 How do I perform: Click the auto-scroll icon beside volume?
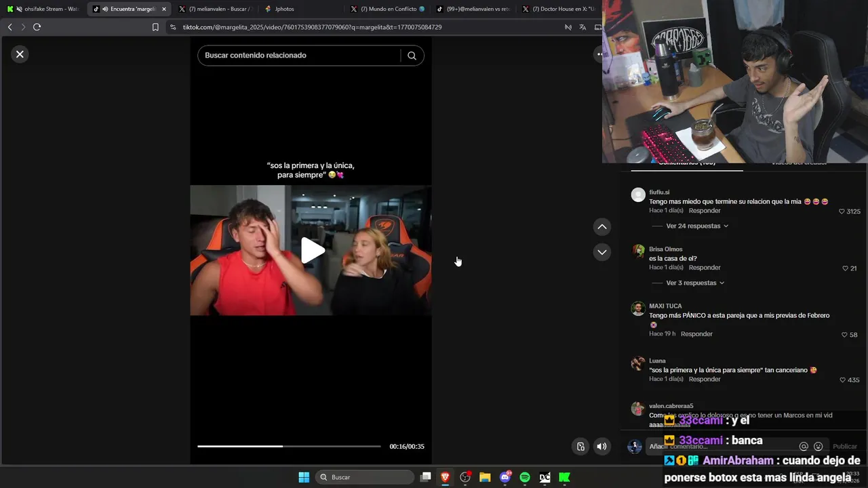click(x=580, y=446)
